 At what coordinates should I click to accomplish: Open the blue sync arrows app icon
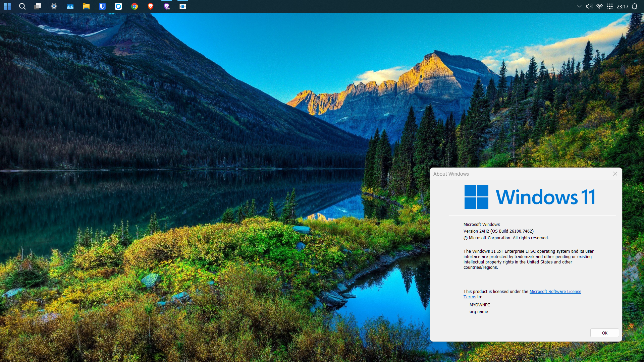pos(118,6)
